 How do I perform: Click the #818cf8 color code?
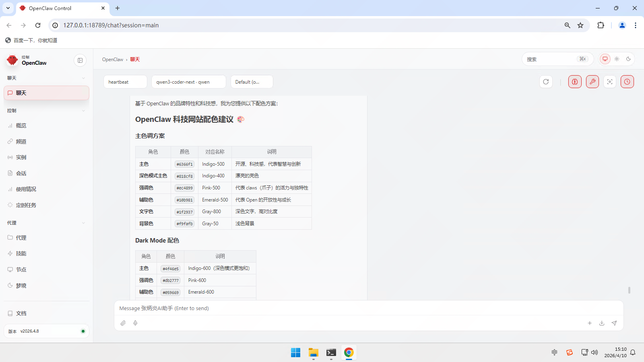(x=185, y=176)
